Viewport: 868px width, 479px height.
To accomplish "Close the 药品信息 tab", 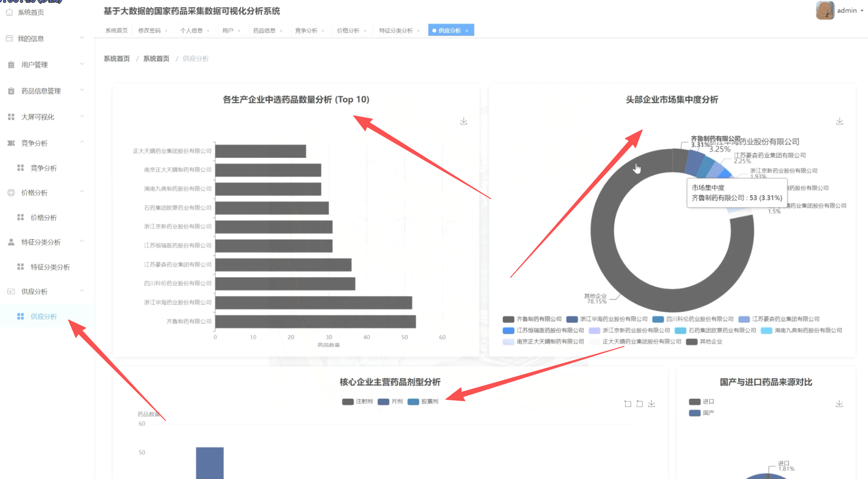I will pyautogui.click(x=281, y=31).
